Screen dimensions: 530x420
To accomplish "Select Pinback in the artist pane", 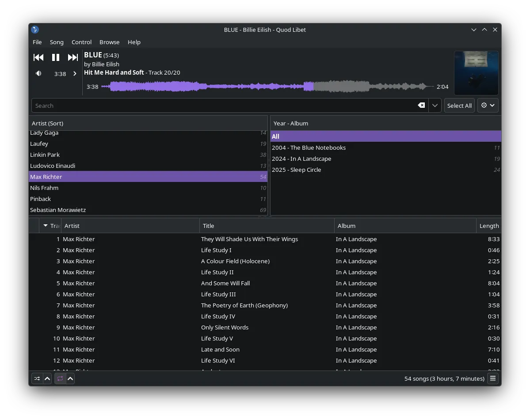I will click(148, 199).
